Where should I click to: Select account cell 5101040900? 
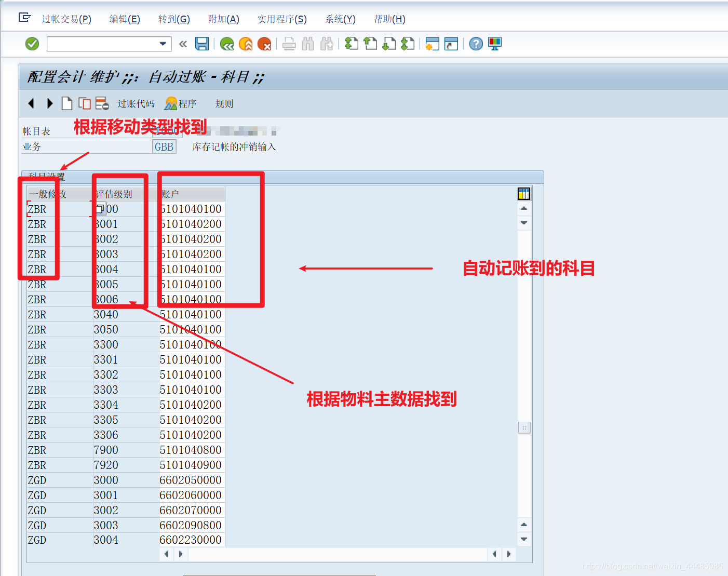coord(191,465)
